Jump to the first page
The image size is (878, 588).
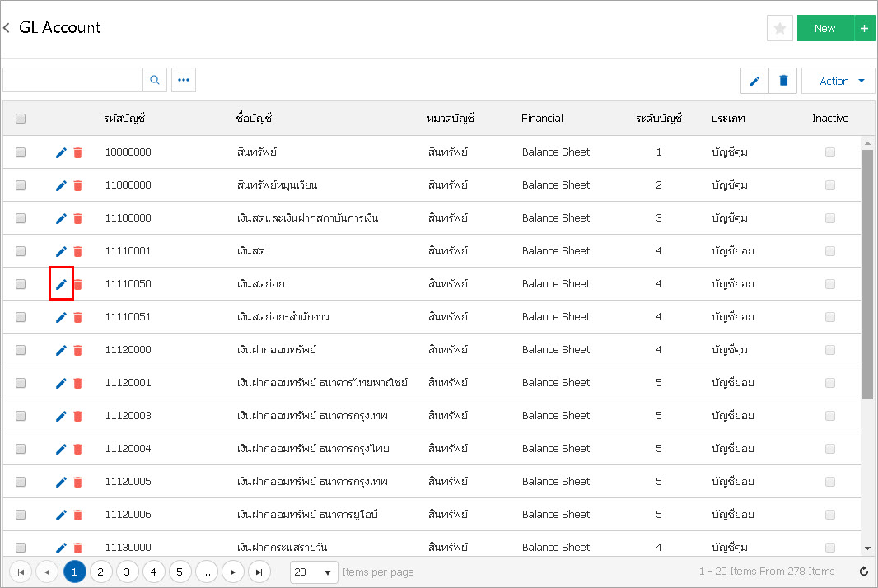point(21,572)
